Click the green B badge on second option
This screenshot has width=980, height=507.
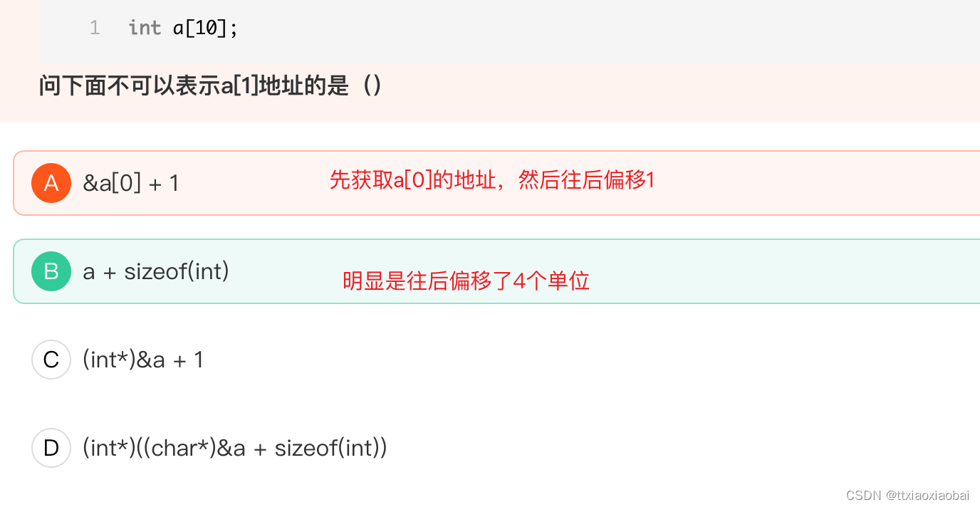click(x=51, y=271)
